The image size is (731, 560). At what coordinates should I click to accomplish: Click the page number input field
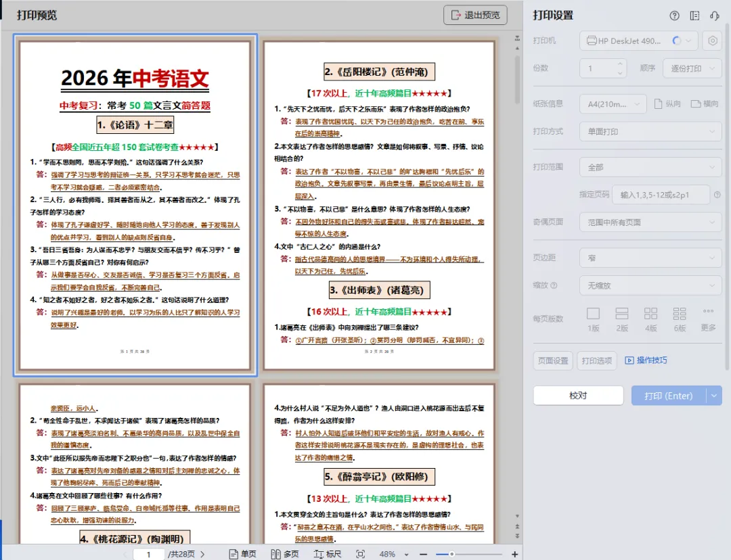tap(149, 553)
